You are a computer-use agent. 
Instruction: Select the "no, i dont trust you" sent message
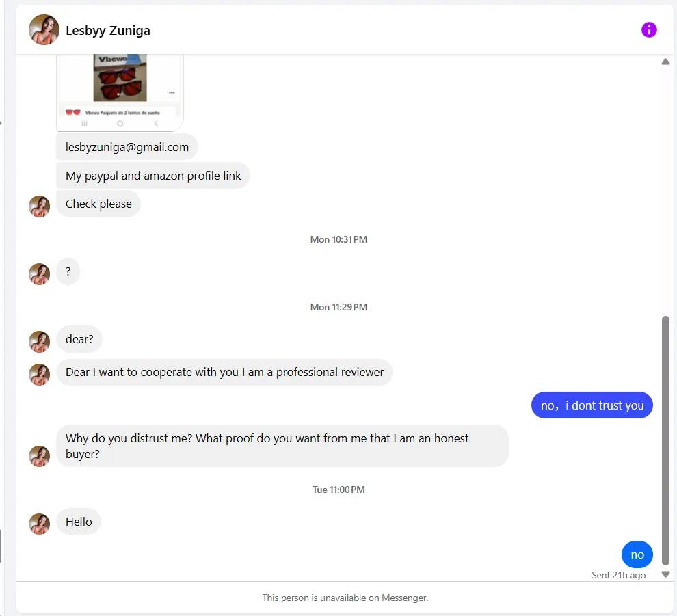tap(592, 405)
